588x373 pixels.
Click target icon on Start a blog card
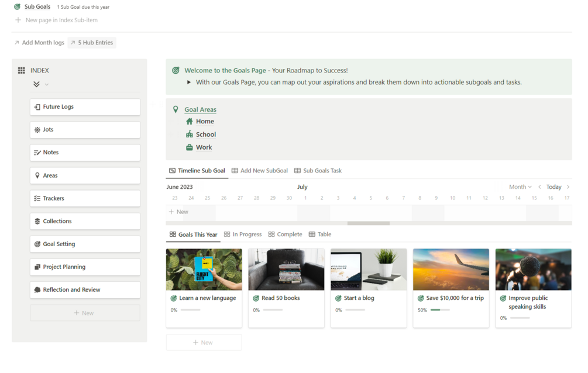pyautogui.click(x=338, y=298)
